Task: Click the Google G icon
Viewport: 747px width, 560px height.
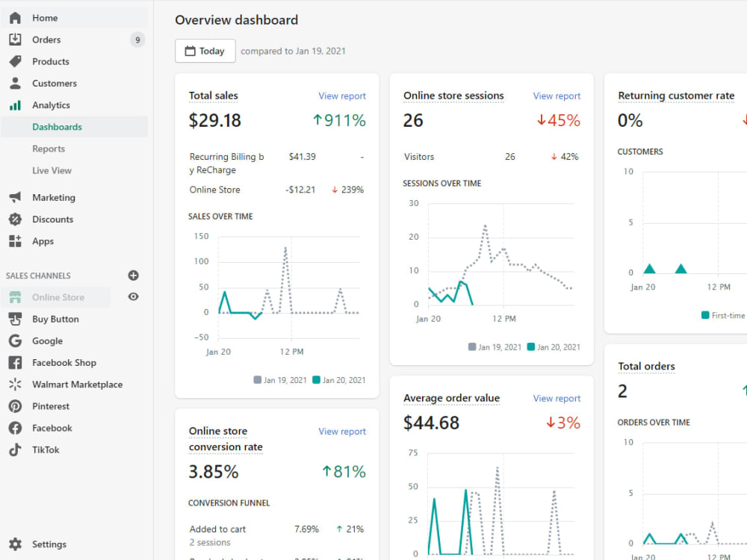Action: click(15, 341)
